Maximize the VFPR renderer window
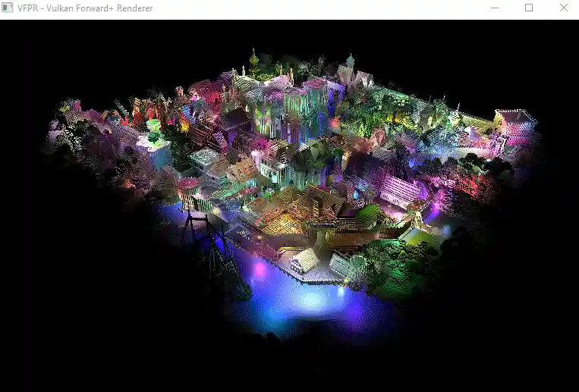Screen dimensions: 579x392 pyautogui.click(x=529, y=8)
